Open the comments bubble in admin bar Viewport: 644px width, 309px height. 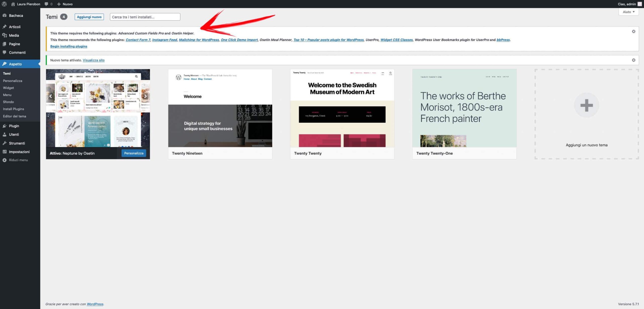(46, 4)
